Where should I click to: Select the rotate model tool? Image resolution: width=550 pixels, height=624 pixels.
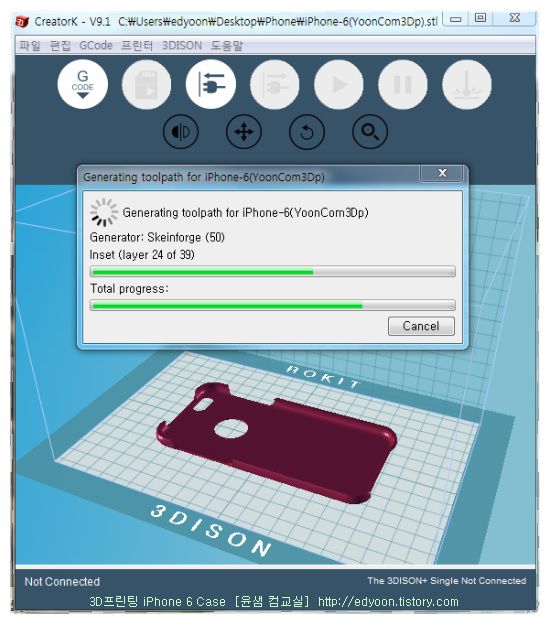click(307, 132)
